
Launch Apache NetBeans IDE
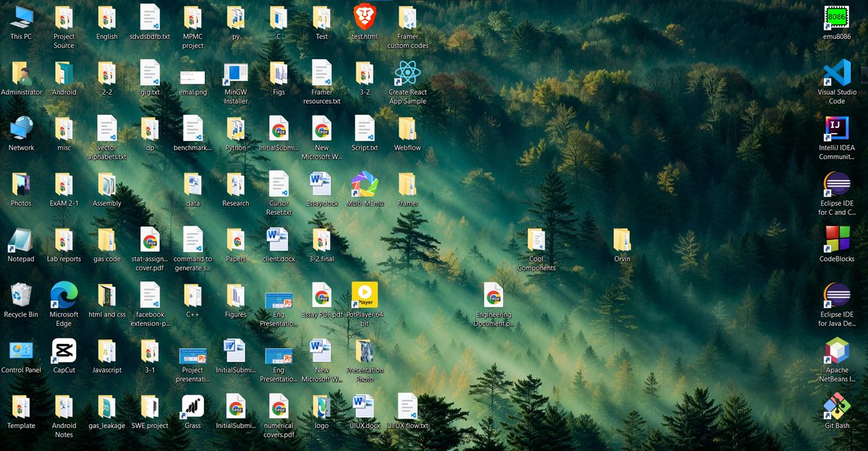(837, 360)
